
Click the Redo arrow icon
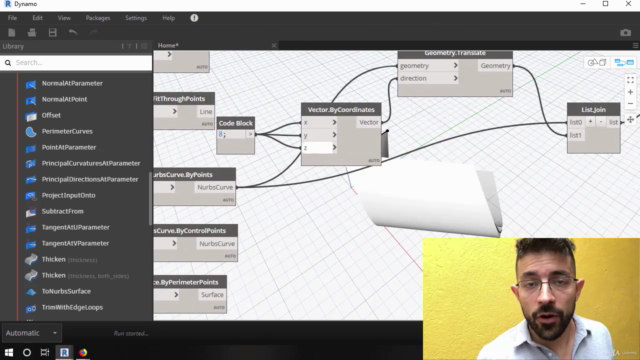pos(93,32)
